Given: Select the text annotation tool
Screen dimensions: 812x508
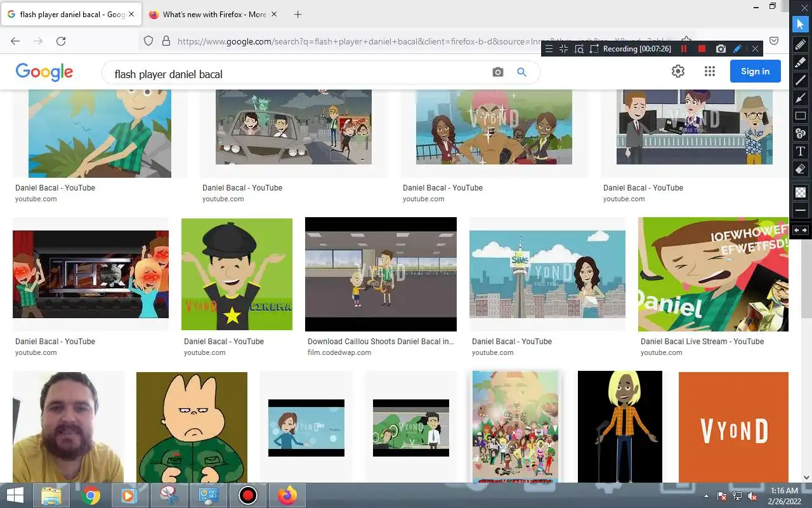Looking at the screenshot, I should coord(801,151).
